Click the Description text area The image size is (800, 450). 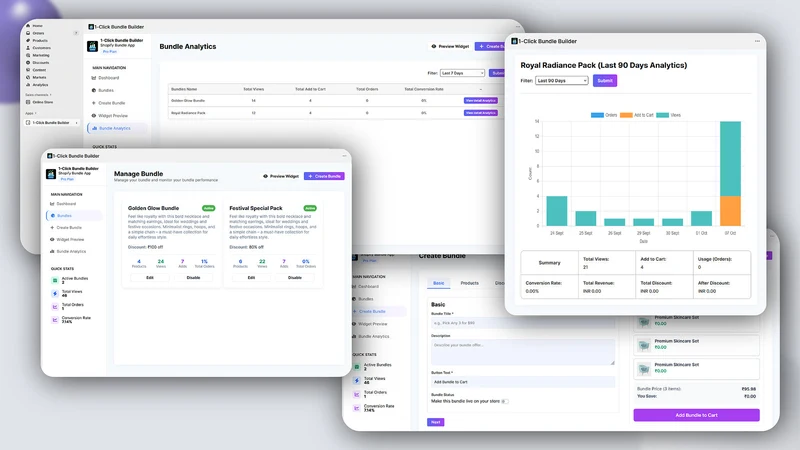click(523, 352)
